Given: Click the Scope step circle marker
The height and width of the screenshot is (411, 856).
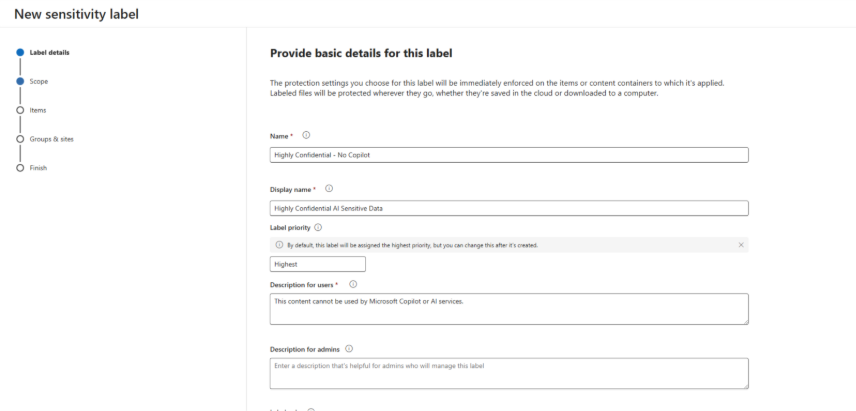Looking at the screenshot, I should pos(19,81).
